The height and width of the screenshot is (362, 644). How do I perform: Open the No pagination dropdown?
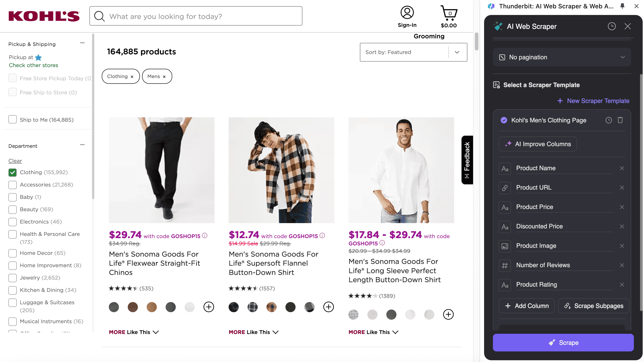[x=562, y=57]
